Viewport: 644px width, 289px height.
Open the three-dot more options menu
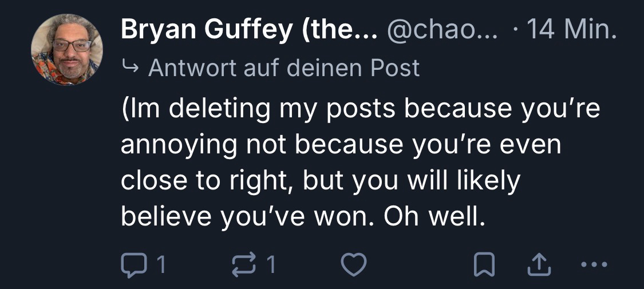[x=592, y=264]
